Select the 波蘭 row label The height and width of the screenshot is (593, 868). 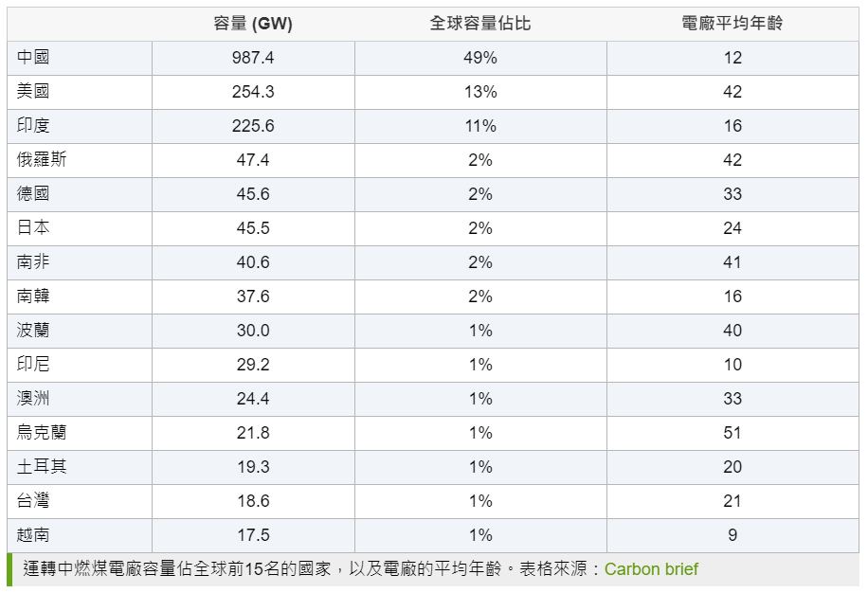click(33, 331)
